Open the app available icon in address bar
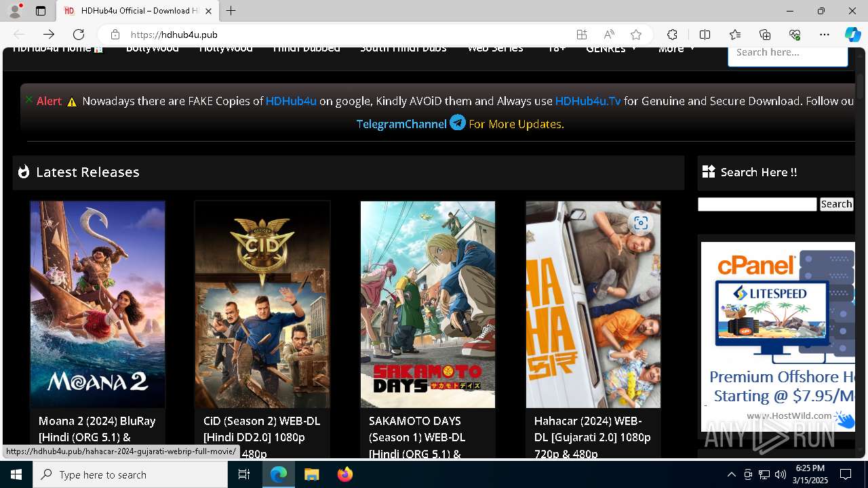This screenshot has height=488, width=868. coord(582,35)
